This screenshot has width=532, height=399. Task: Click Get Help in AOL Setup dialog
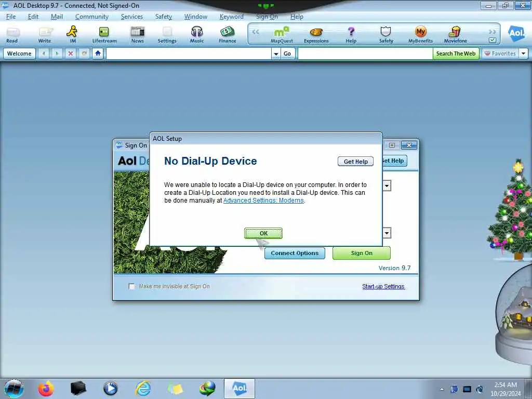(x=355, y=162)
